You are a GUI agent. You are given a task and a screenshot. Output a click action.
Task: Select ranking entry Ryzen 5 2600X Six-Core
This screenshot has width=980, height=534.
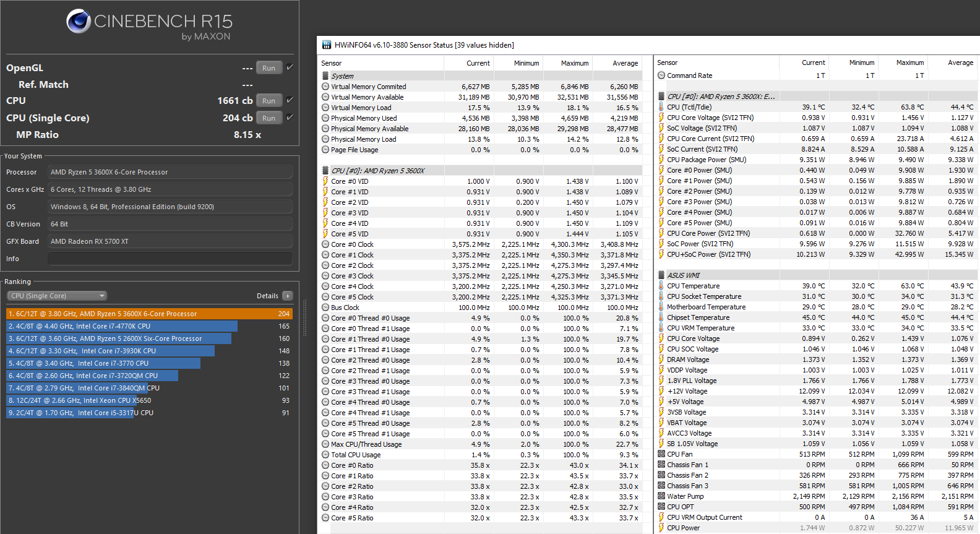pos(149,338)
